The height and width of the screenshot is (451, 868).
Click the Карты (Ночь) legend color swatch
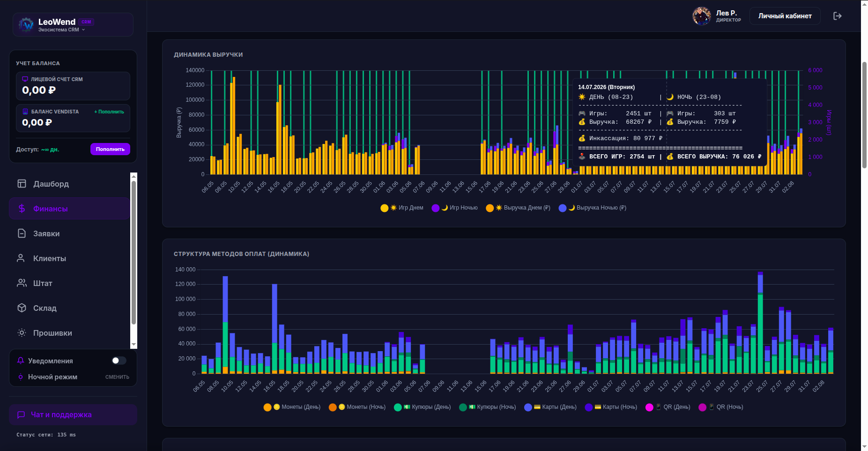589,407
